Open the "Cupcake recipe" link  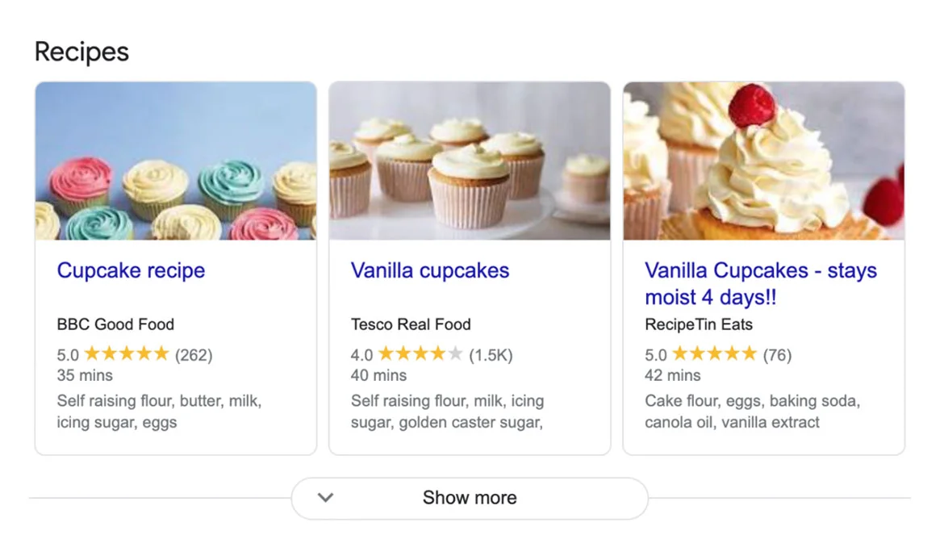[x=131, y=270]
